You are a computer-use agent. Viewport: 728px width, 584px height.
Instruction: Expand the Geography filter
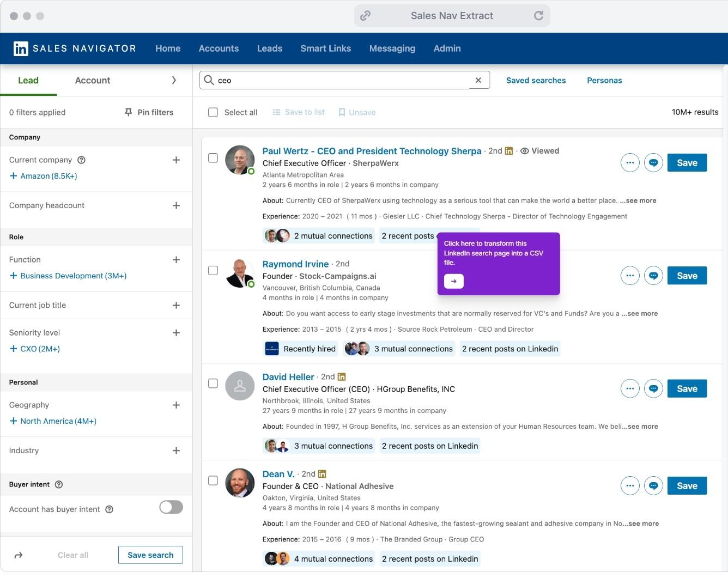point(176,405)
